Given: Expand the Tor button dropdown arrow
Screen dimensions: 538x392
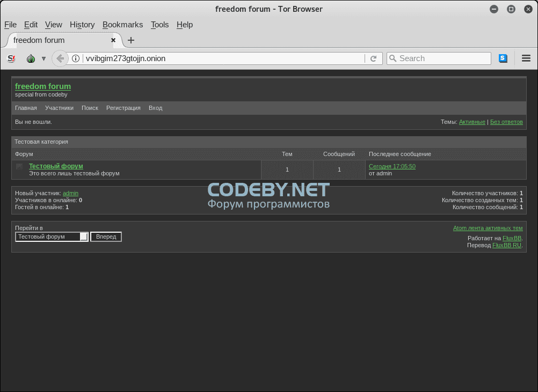Looking at the screenshot, I should click(43, 58).
